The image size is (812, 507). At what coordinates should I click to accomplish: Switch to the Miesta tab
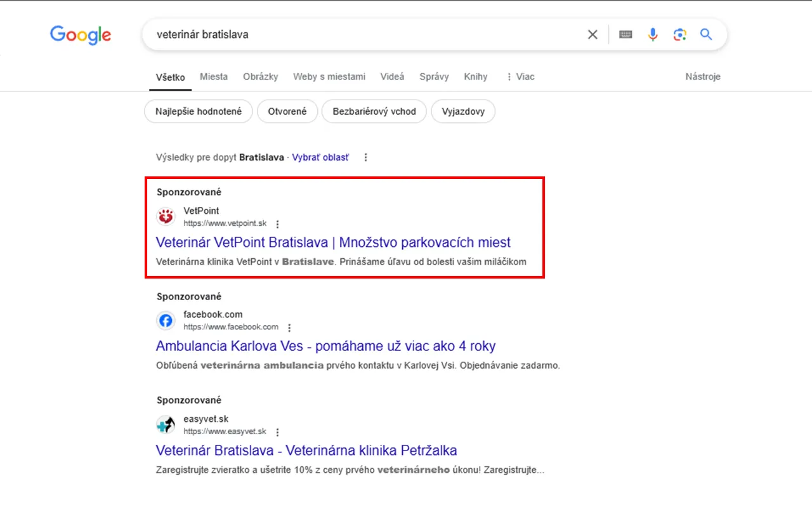click(x=214, y=77)
